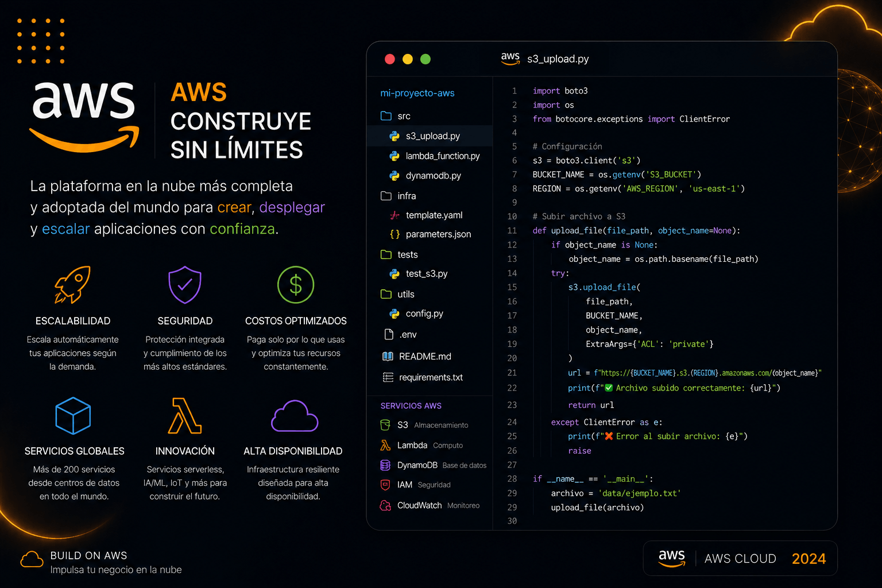The width and height of the screenshot is (882, 588).
Task: Click the AWS logo in the AWS Cloud 2024 badge
Action: pyautogui.click(x=672, y=558)
